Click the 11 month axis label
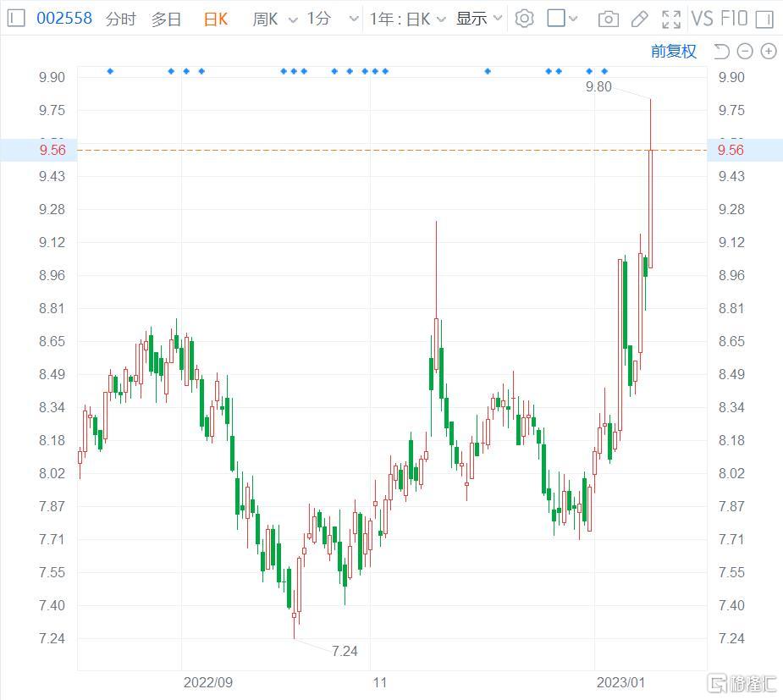This screenshot has height=700, width=783. 379,682
